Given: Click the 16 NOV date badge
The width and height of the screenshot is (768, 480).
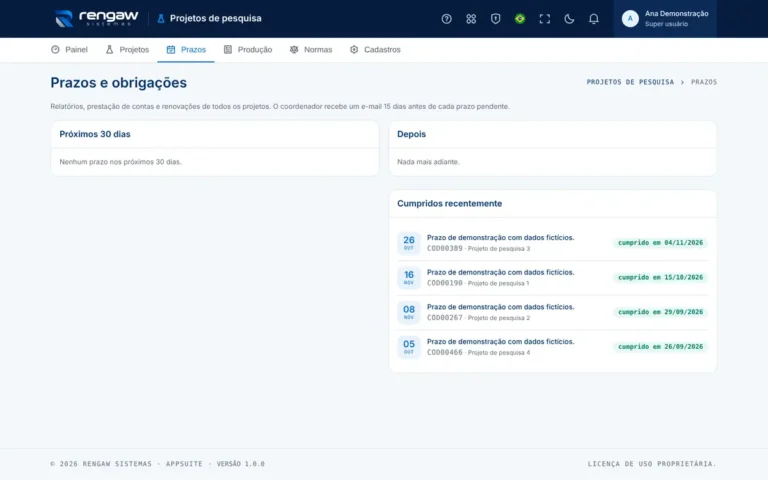Looking at the screenshot, I should pos(408,278).
